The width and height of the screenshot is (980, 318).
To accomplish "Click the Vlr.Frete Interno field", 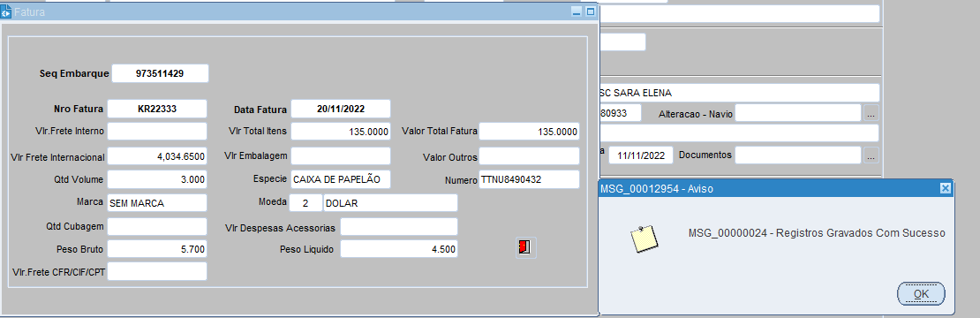I will point(157,132).
